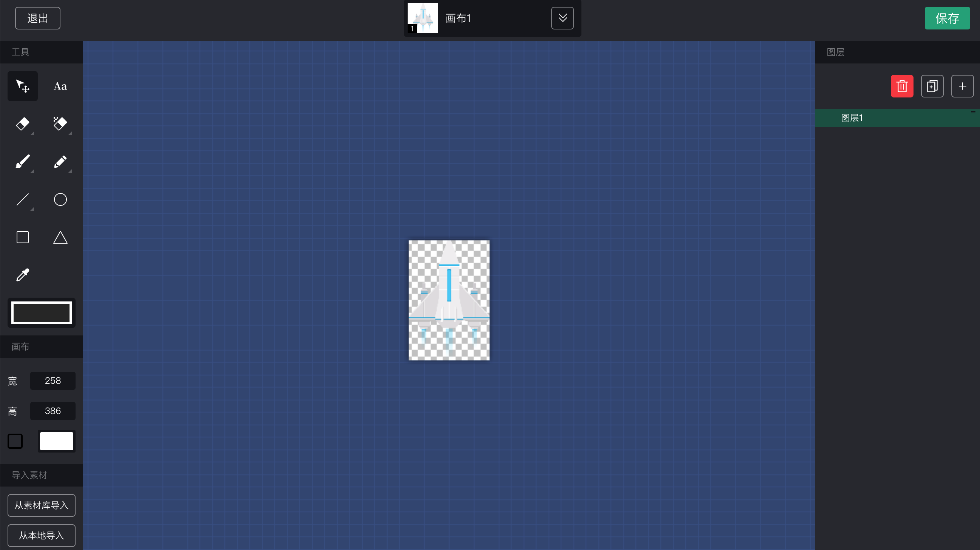Select the pixel eraser tool
The image size is (980, 550).
click(60, 124)
